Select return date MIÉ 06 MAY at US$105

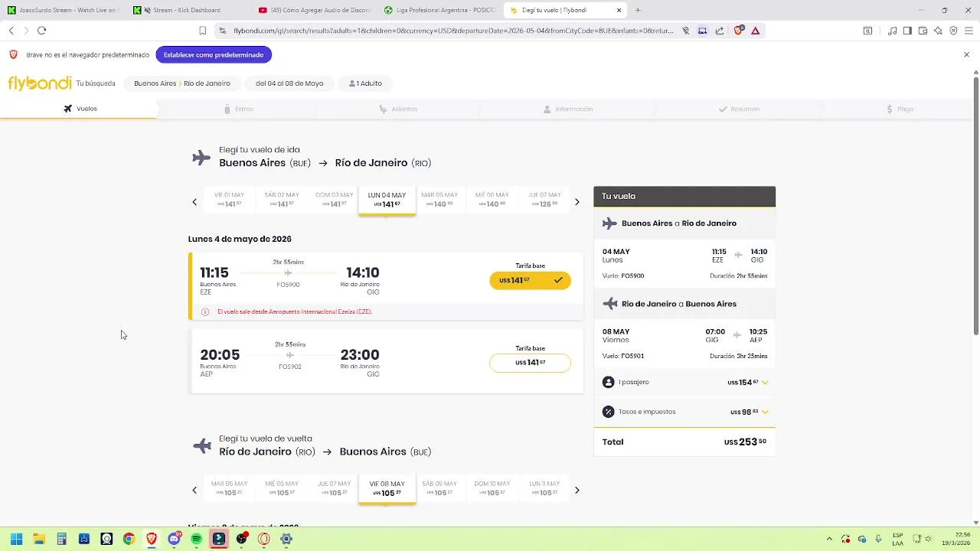282,488
